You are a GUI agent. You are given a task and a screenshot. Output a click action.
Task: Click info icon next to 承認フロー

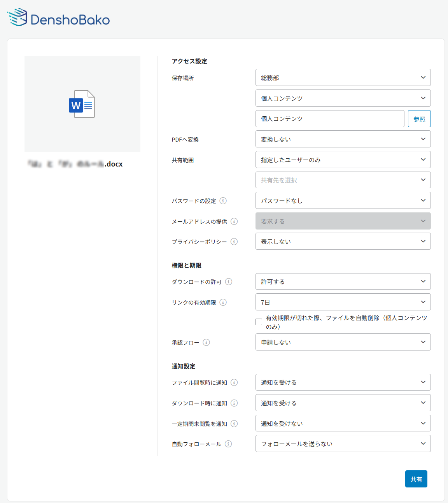point(206,342)
